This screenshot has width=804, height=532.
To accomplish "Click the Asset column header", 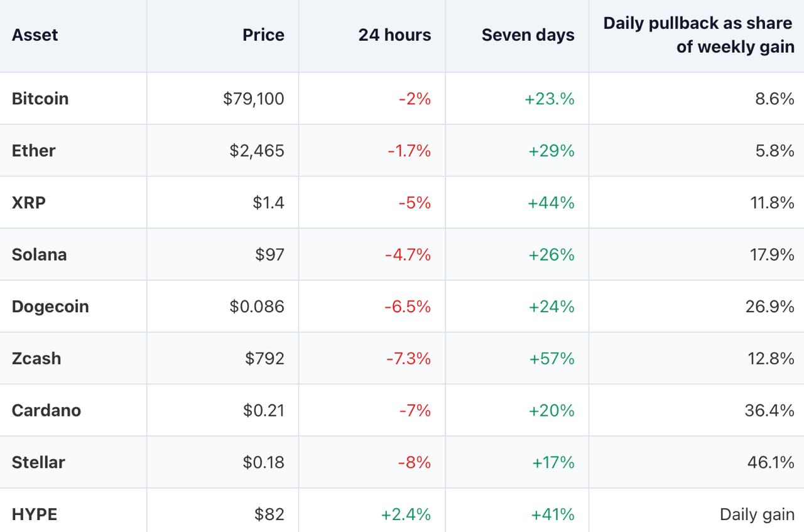I will pyautogui.click(x=35, y=35).
